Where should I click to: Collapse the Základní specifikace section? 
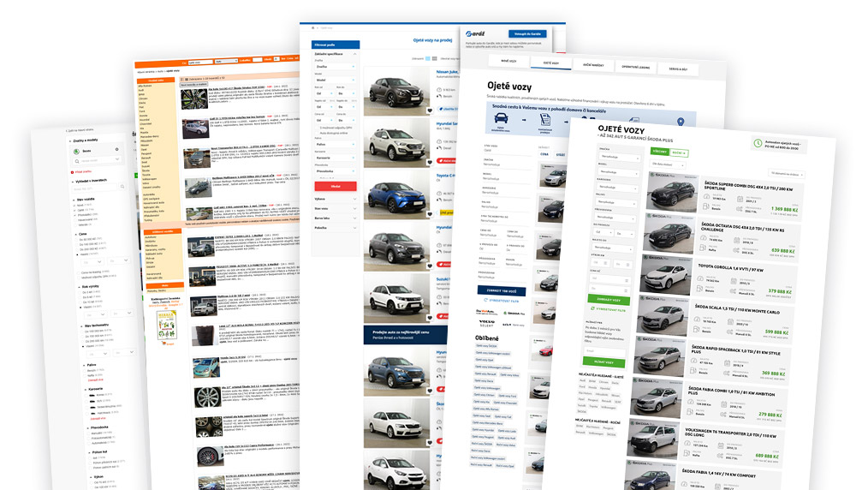point(336,54)
